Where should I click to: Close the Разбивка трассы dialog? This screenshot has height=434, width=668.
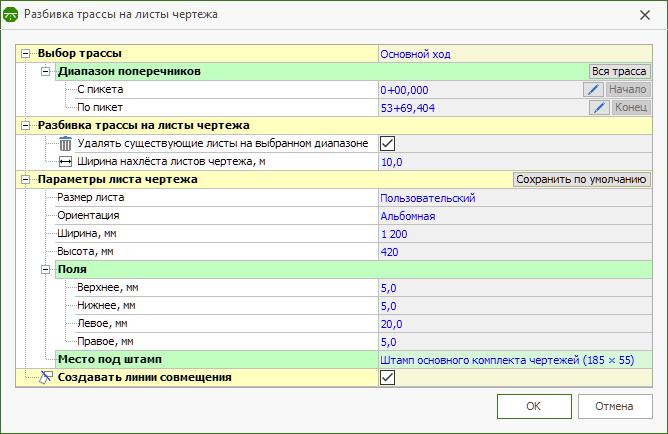click(x=645, y=15)
